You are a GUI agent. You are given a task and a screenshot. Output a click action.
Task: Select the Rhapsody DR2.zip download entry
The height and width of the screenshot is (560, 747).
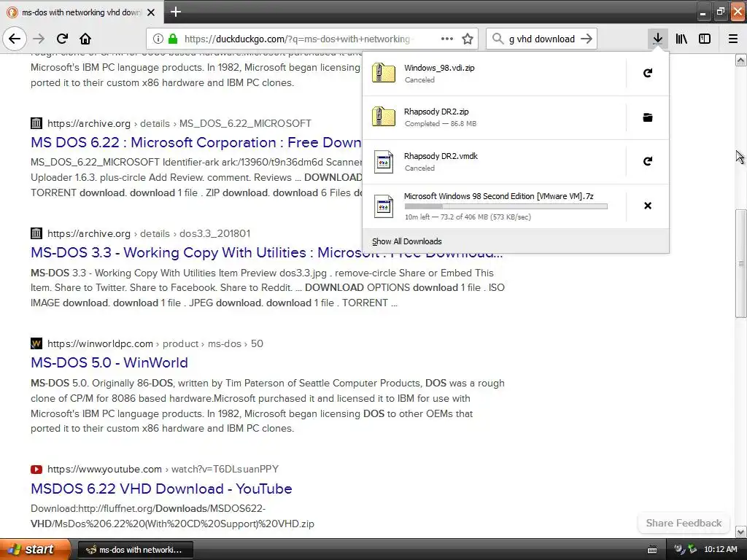(494, 117)
